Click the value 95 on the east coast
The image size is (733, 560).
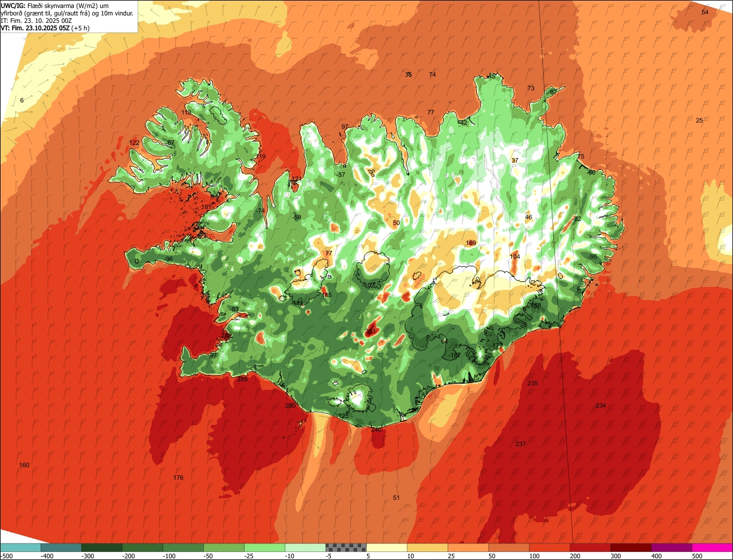pyautogui.click(x=593, y=257)
